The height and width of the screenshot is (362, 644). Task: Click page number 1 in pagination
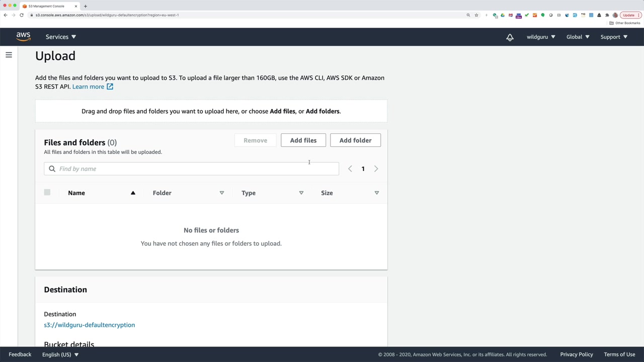[363, 169]
